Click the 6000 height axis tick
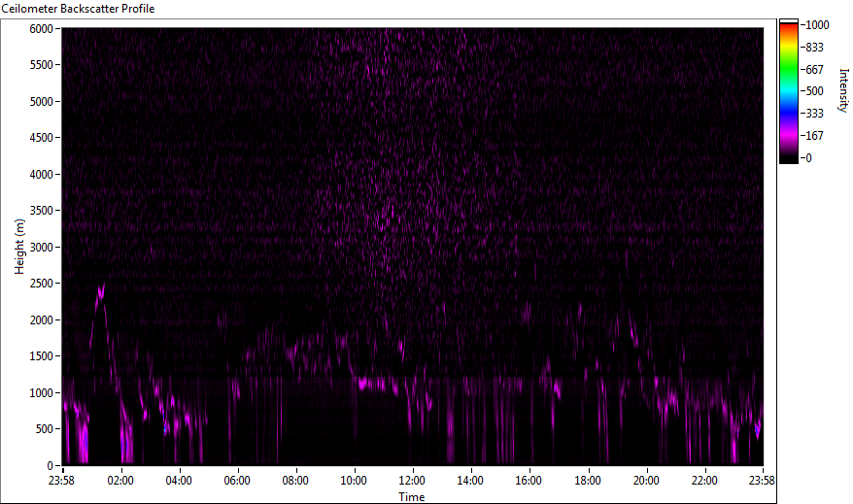The width and height of the screenshot is (853, 504). pyautogui.click(x=42, y=29)
